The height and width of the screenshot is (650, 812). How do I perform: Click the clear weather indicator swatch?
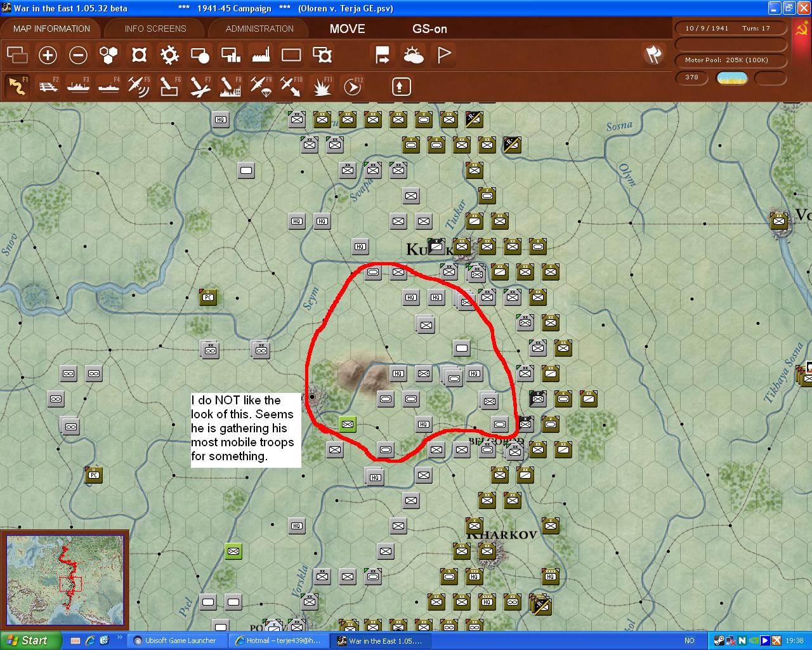tap(732, 78)
